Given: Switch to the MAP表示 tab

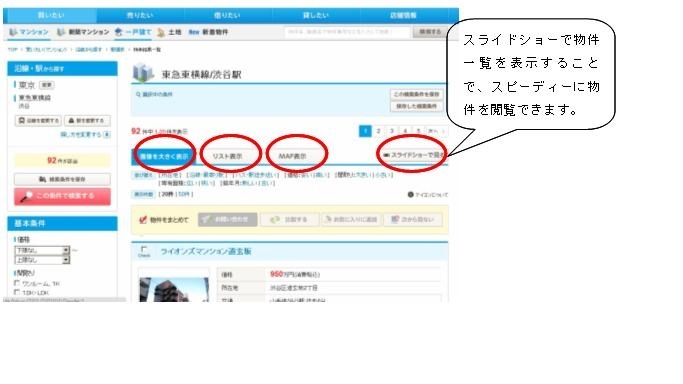Looking at the screenshot, I should [292, 156].
